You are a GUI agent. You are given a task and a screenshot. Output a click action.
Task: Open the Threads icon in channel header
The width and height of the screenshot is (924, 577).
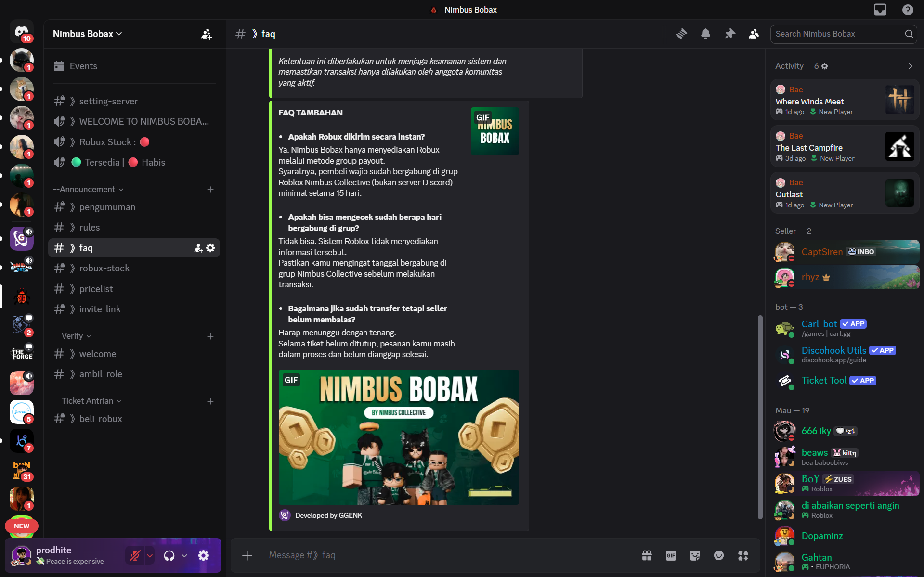(x=681, y=34)
